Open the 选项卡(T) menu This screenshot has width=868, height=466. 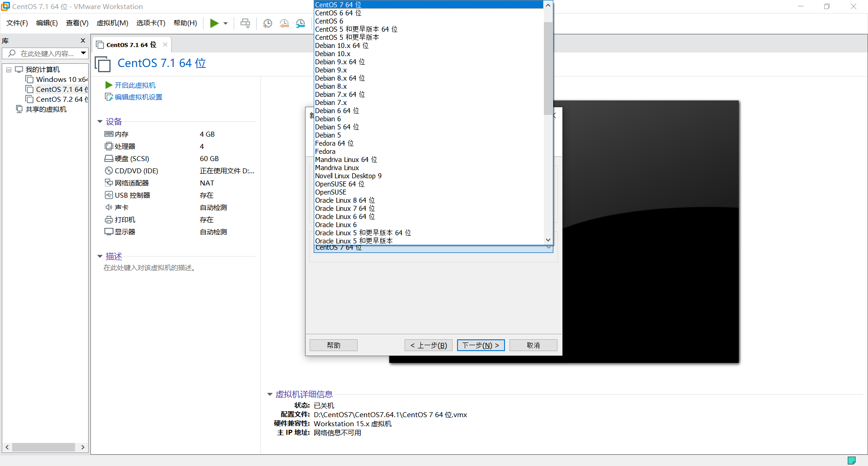point(151,23)
